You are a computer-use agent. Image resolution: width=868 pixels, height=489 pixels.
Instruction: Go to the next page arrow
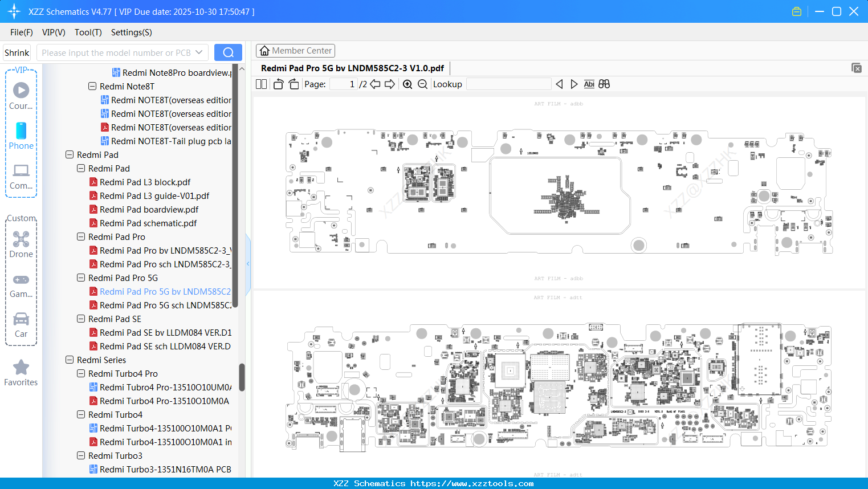[390, 84]
